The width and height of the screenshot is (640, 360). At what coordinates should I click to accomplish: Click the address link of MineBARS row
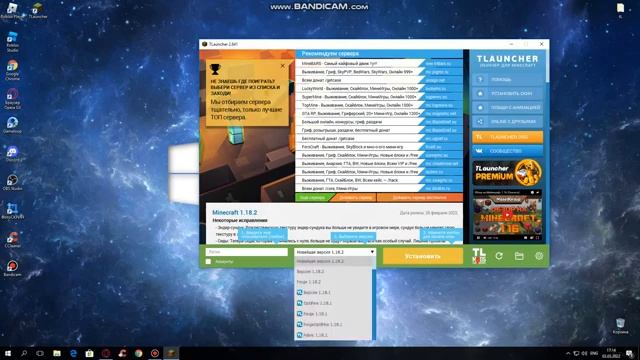pos(438,64)
